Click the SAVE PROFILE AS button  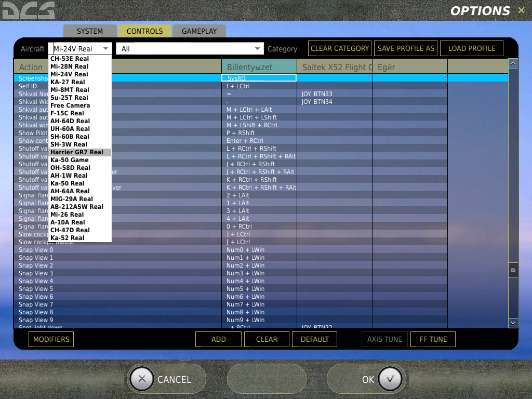405,48
